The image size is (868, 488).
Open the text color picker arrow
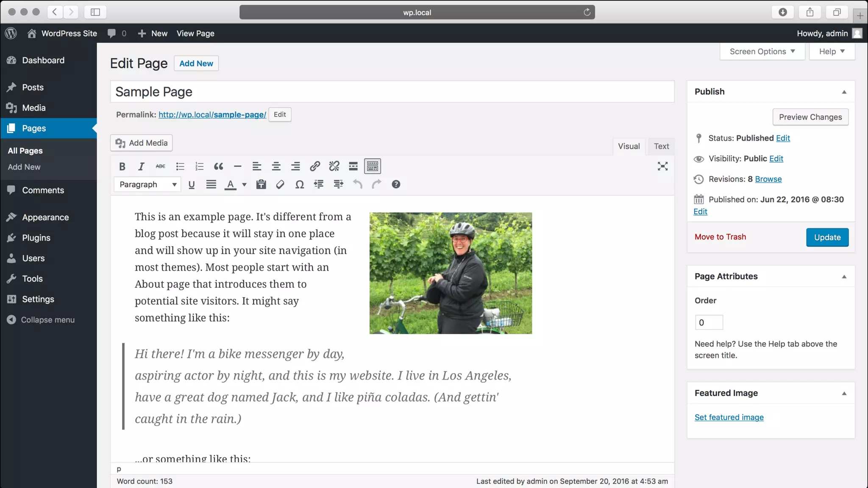(x=244, y=184)
